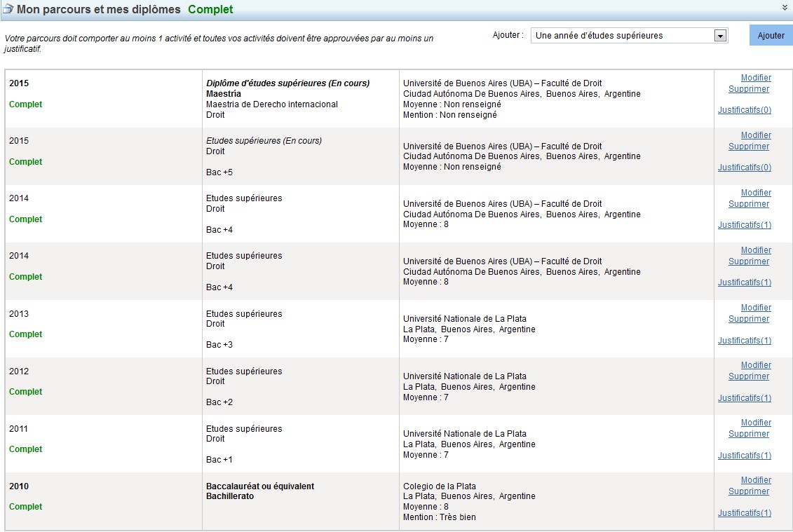Click the 'Bac +5' level text
793x532 pixels.
[219, 172]
